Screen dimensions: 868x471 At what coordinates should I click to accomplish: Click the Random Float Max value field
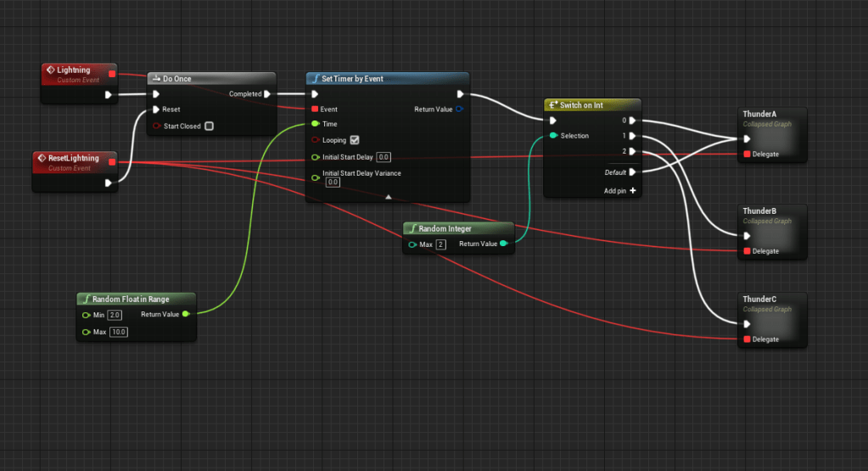(118, 332)
